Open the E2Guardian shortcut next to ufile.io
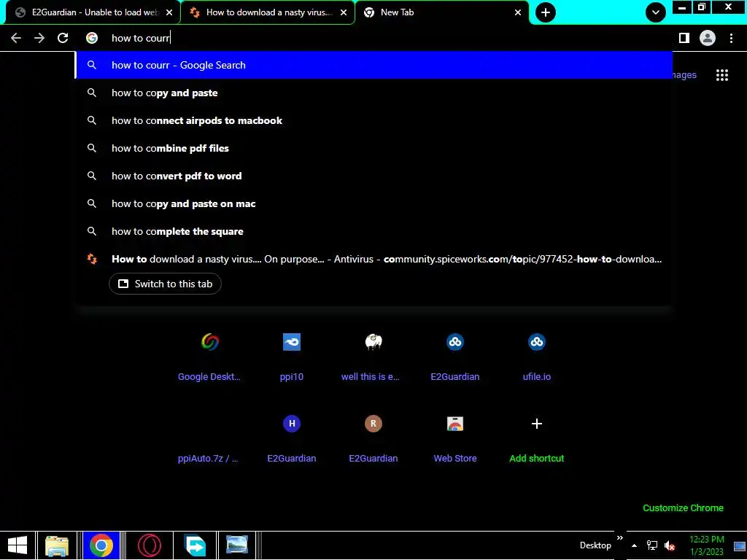This screenshot has width=747, height=560. pyautogui.click(x=455, y=342)
